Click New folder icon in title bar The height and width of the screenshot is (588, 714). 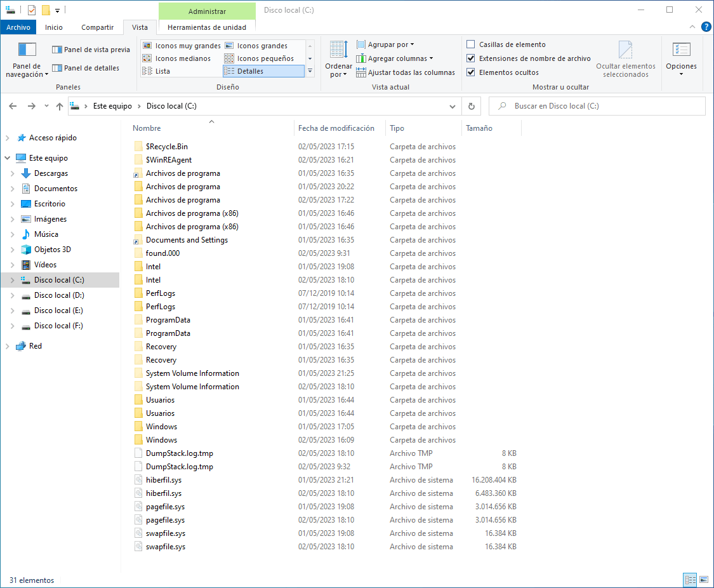pos(46,10)
